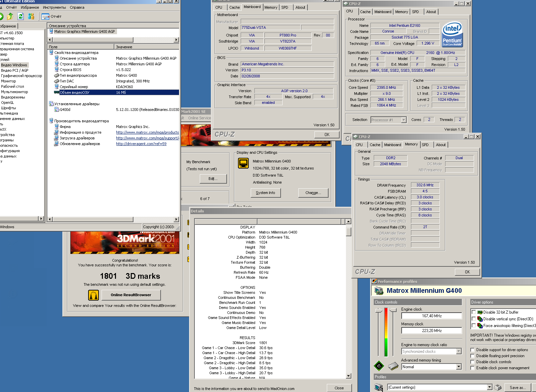Click OK in the CPU-Z Memory window

pos(467,272)
